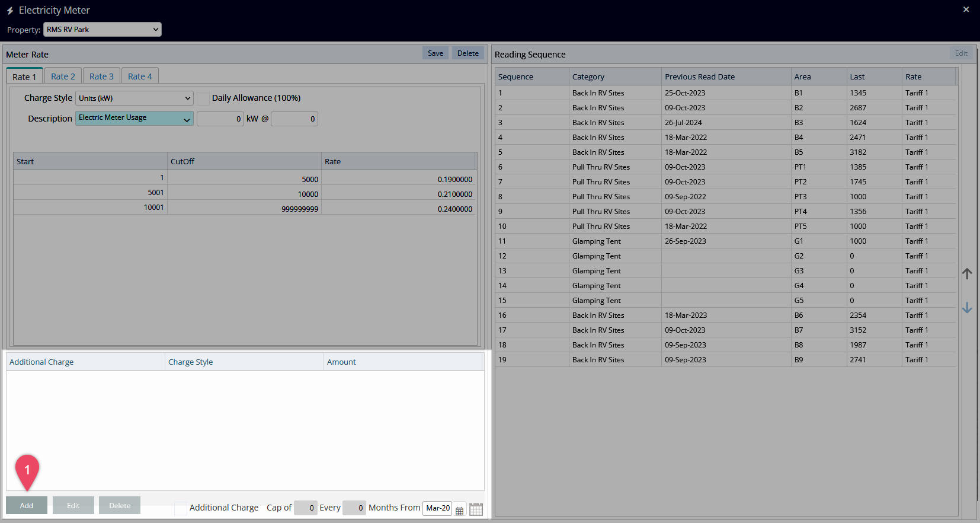This screenshot has height=523, width=980.
Task: Delete the current meter rate
Action: pyautogui.click(x=467, y=53)
